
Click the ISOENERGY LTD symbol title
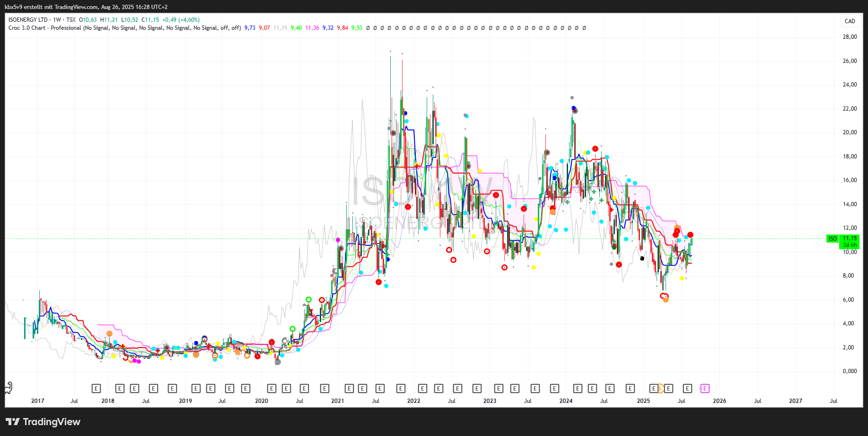(x=28, y=20)
